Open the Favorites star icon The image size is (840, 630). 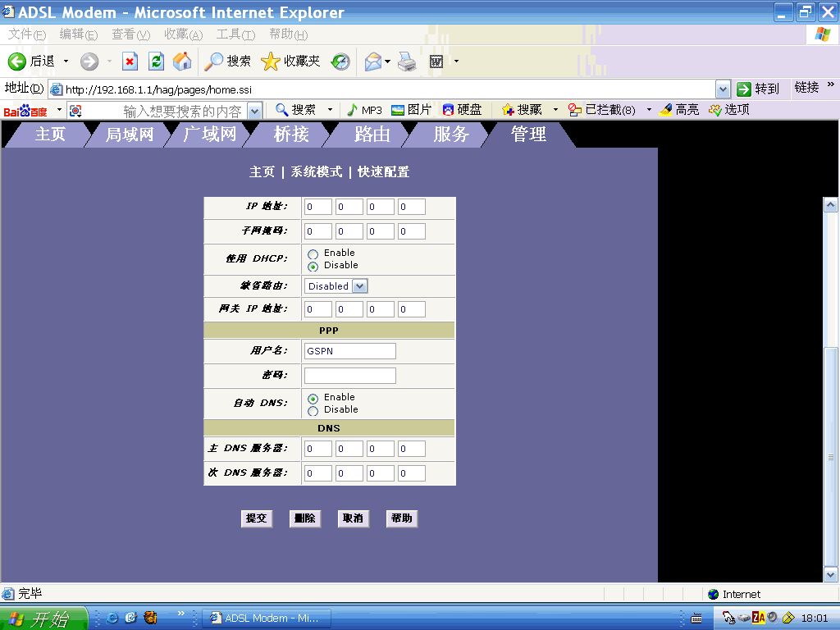tap(271, 62)
